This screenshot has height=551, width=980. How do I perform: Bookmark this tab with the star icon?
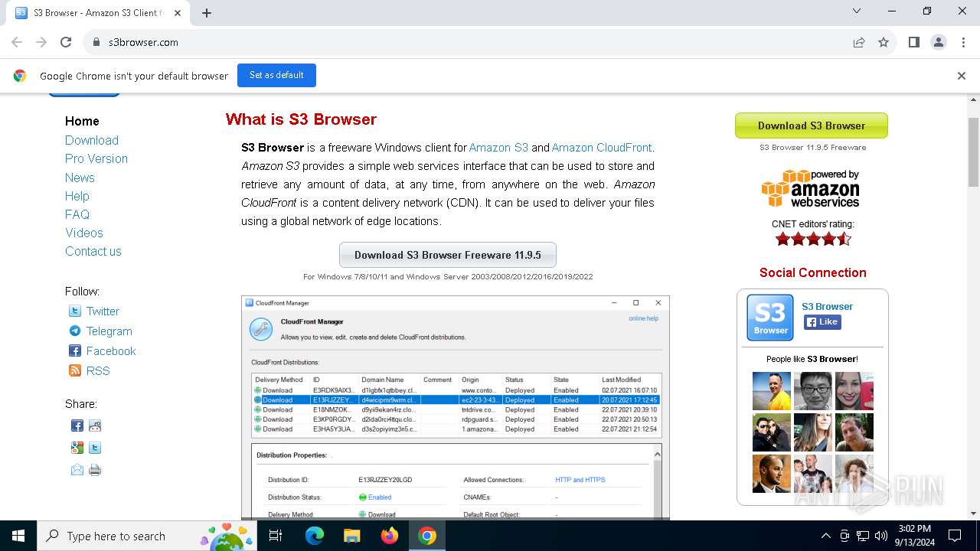coord(884,42)
